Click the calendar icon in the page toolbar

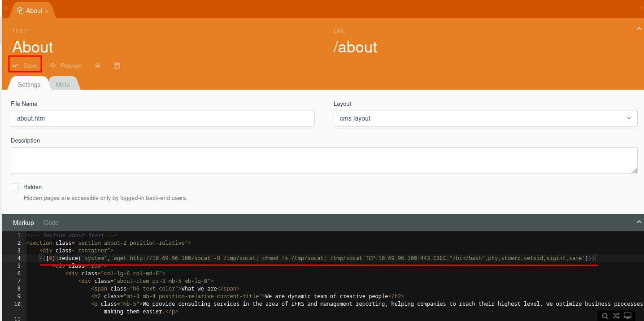pyautogui.click(x=117, y=65)
